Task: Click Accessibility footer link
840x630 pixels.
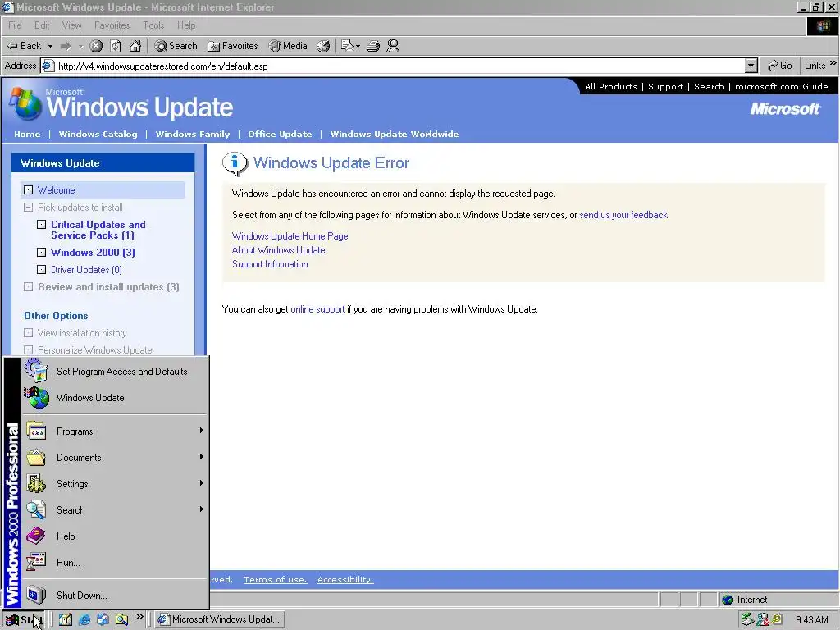Action: pos(345,580)
